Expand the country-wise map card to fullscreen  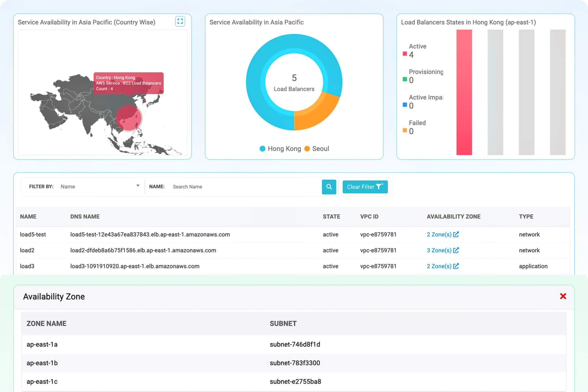point(180,21)
